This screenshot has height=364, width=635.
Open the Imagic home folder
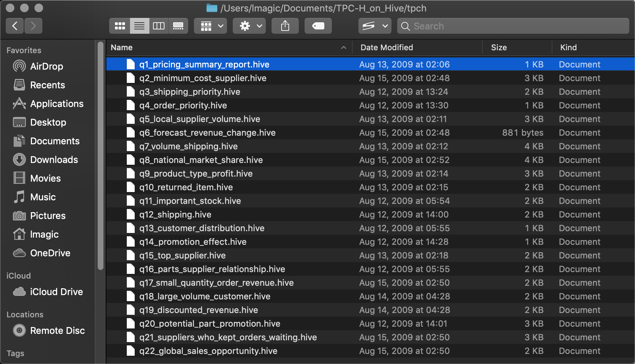point(47,234)
